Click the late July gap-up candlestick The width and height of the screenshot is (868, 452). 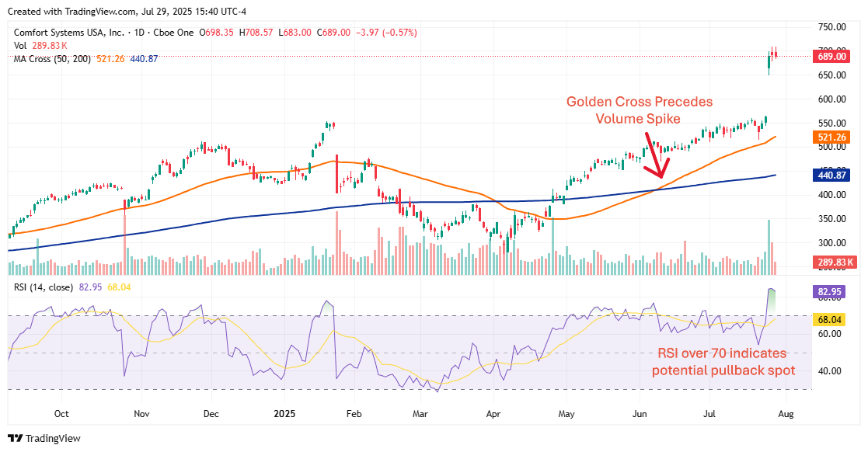click(x=769, y=64)
